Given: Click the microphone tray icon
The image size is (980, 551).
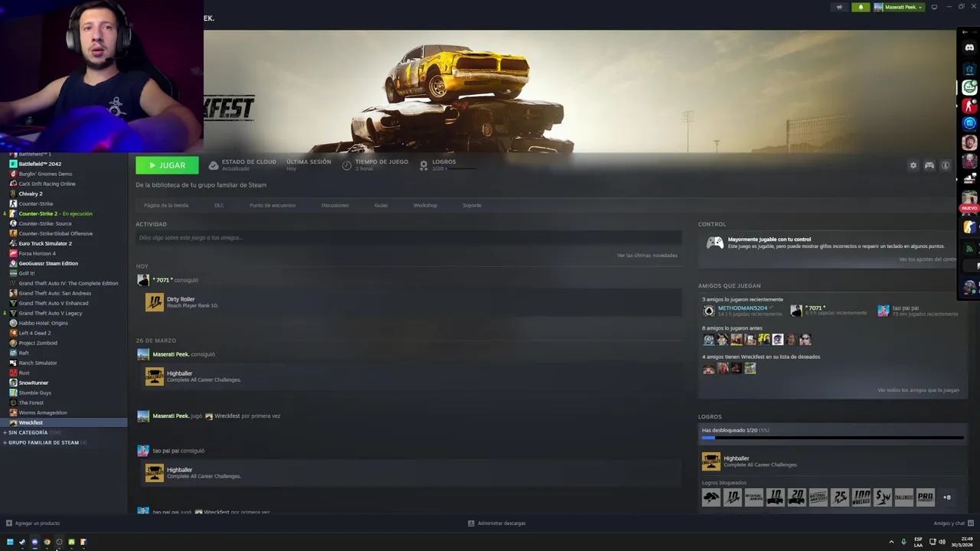Looking at the screenshot, I should click(x=903, y=542).
